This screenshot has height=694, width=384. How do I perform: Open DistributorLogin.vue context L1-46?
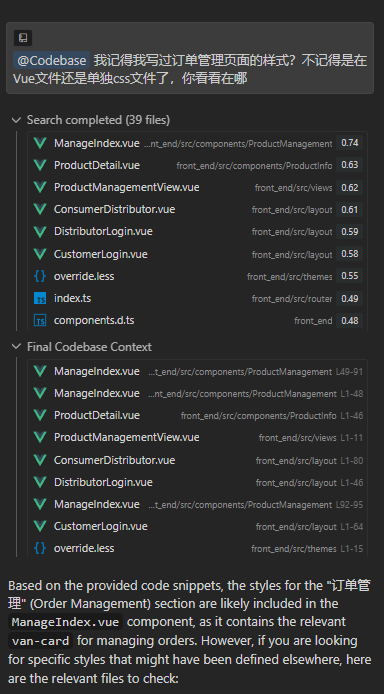(x=197, y=482)
